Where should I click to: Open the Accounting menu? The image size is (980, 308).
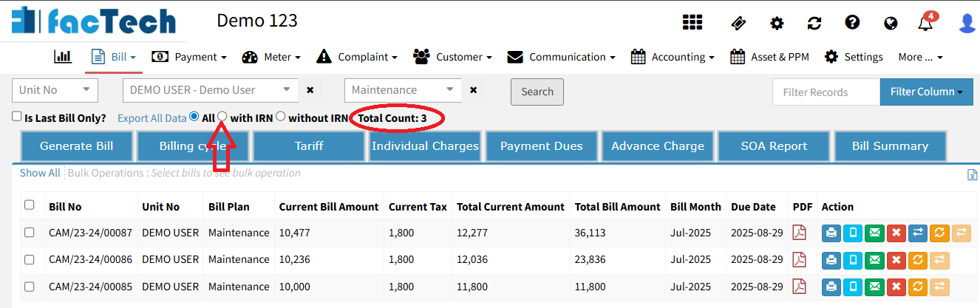pos(673,57)
